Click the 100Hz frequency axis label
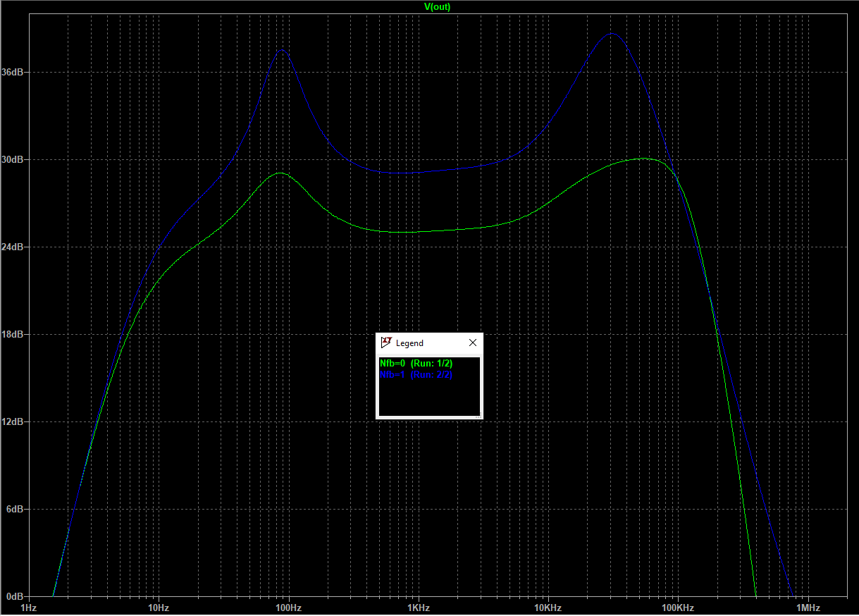The image size is (859, 616). [x=288, y=608]
